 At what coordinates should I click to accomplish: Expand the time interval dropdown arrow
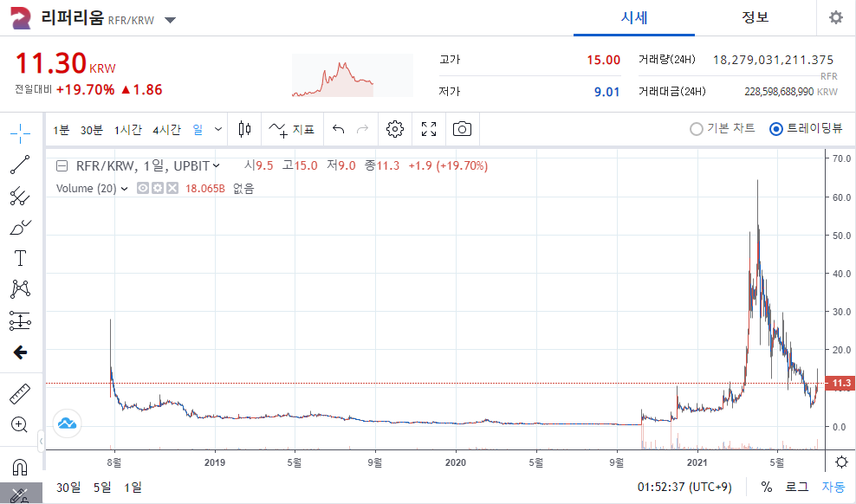point(218,129)
